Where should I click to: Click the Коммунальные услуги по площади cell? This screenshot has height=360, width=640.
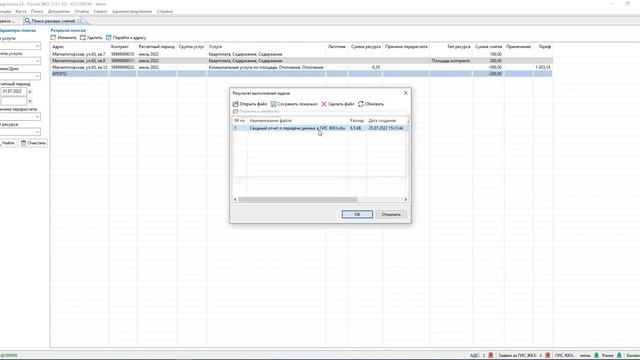click(x=266, y=67)
